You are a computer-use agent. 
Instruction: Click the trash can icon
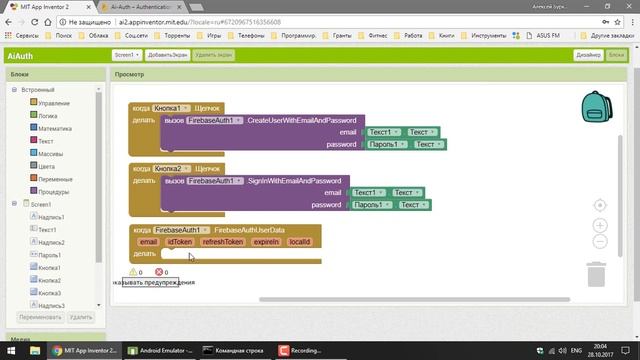pyautogui.click(x=596, y=274)
